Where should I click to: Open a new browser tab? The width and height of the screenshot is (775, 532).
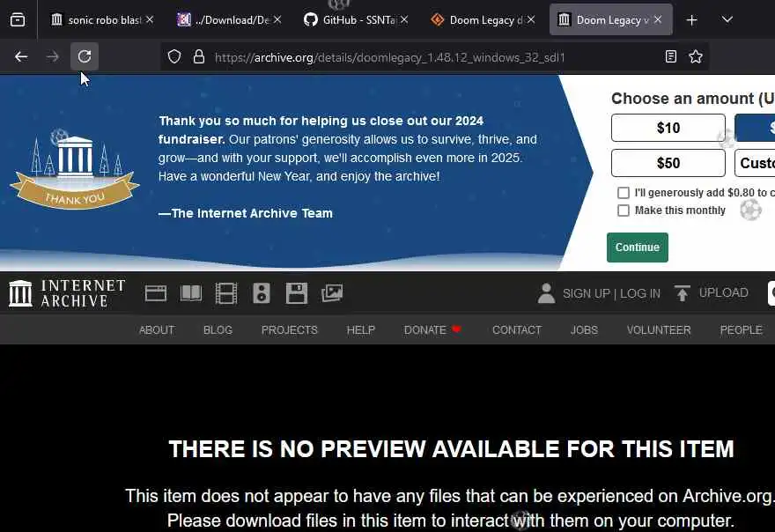[692, 20]
